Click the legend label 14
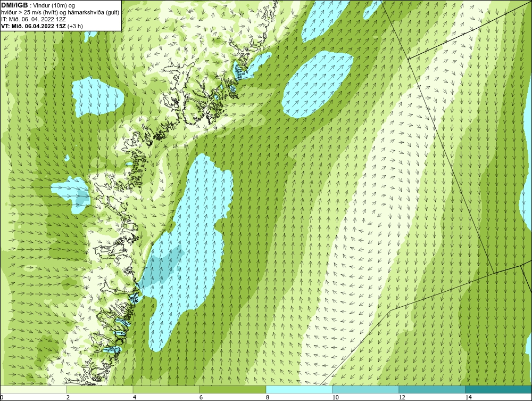532x401 pixels. point(468,397)
